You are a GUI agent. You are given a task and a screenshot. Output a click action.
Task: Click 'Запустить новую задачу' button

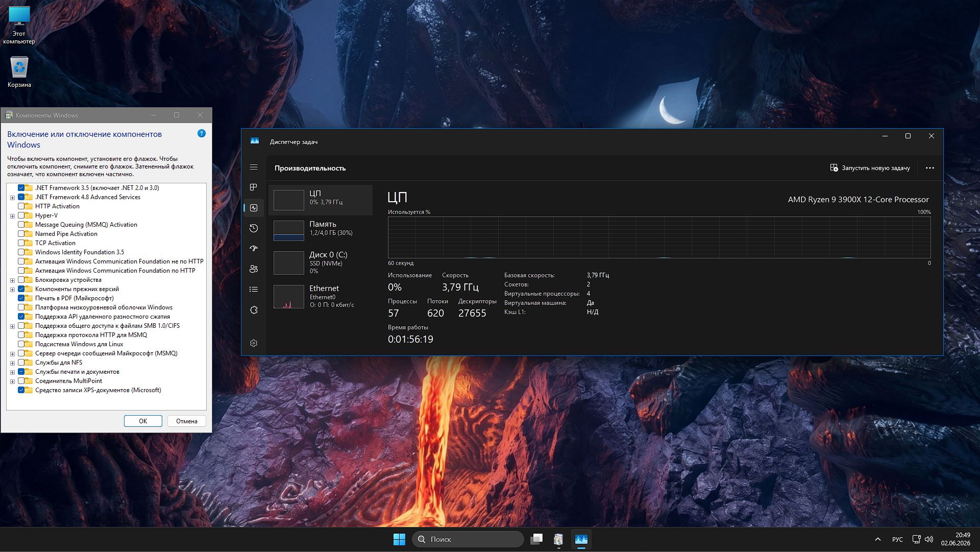coord(870,168)
